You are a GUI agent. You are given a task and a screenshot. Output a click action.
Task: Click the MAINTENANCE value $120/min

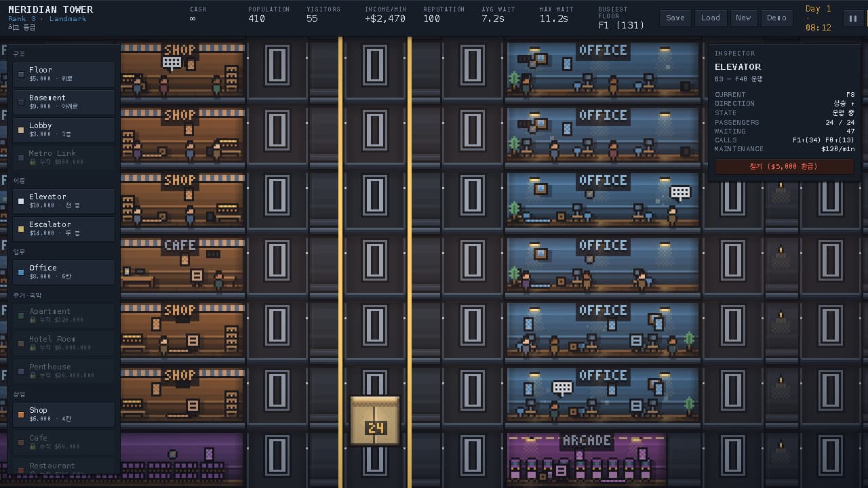point(838,149)
